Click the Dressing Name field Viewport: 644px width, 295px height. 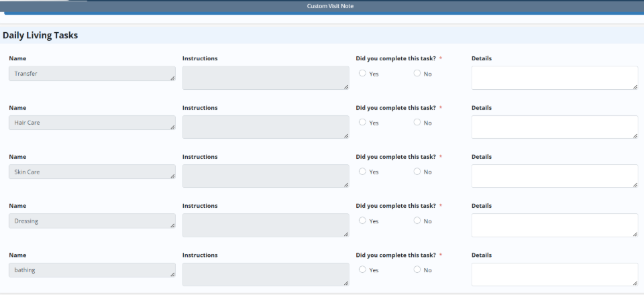click(x=92, y=221)
